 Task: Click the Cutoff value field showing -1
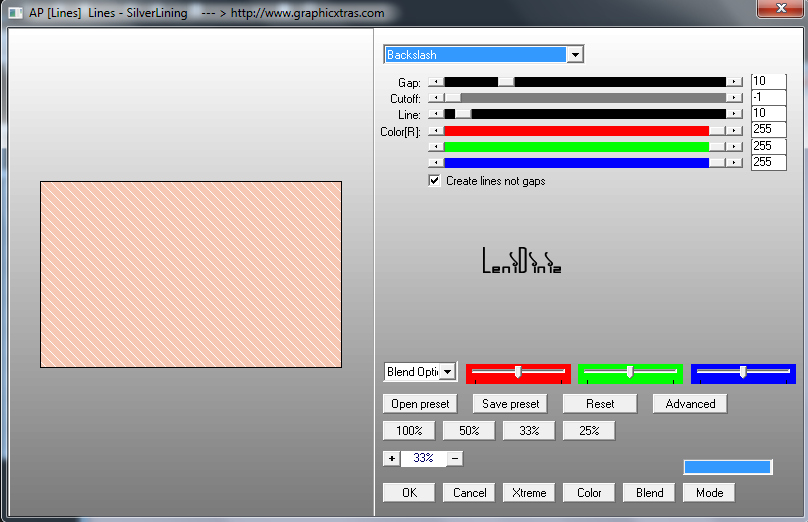click(768, 97)
